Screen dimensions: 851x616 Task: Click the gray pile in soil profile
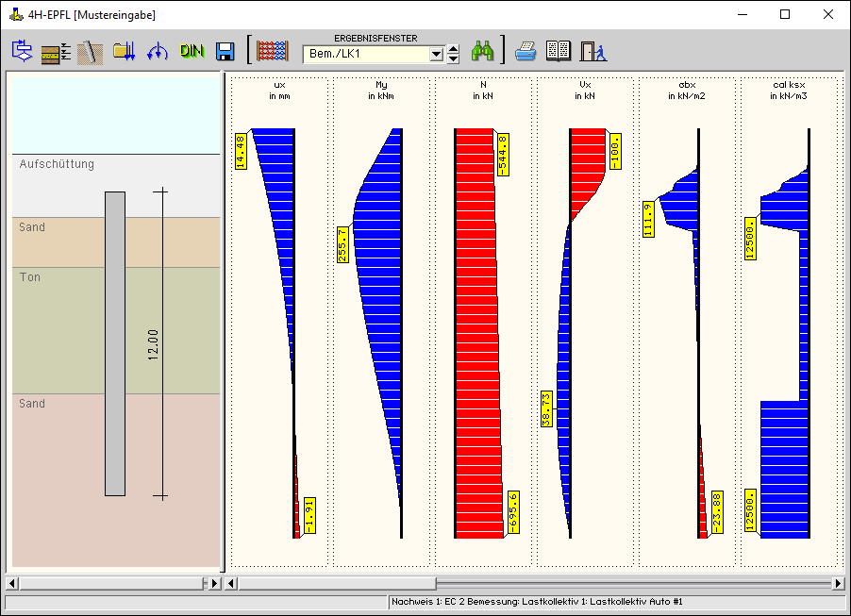tap(115, 343)
